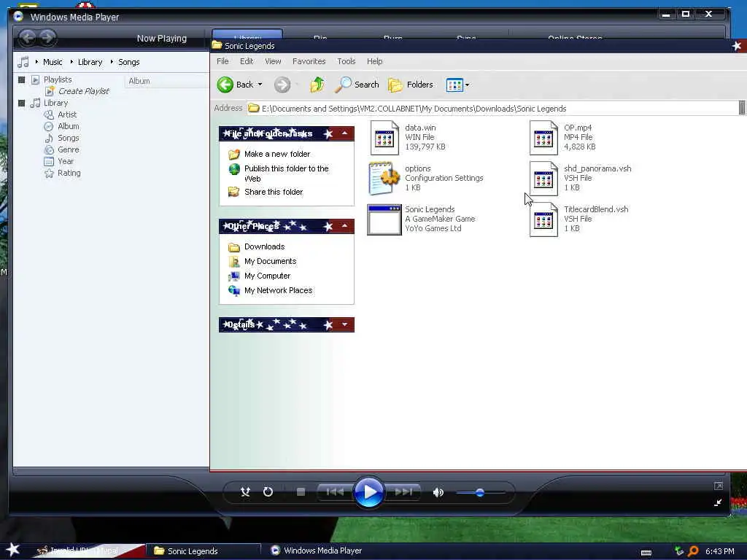
Task: Click Media Player back navigation arrow
Action: click(28, 37)
